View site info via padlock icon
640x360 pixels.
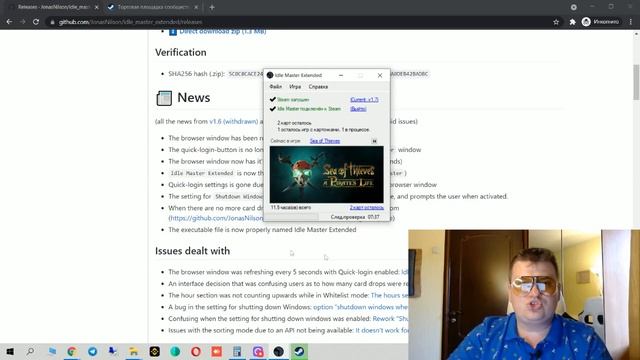click(x=52, y=22)
